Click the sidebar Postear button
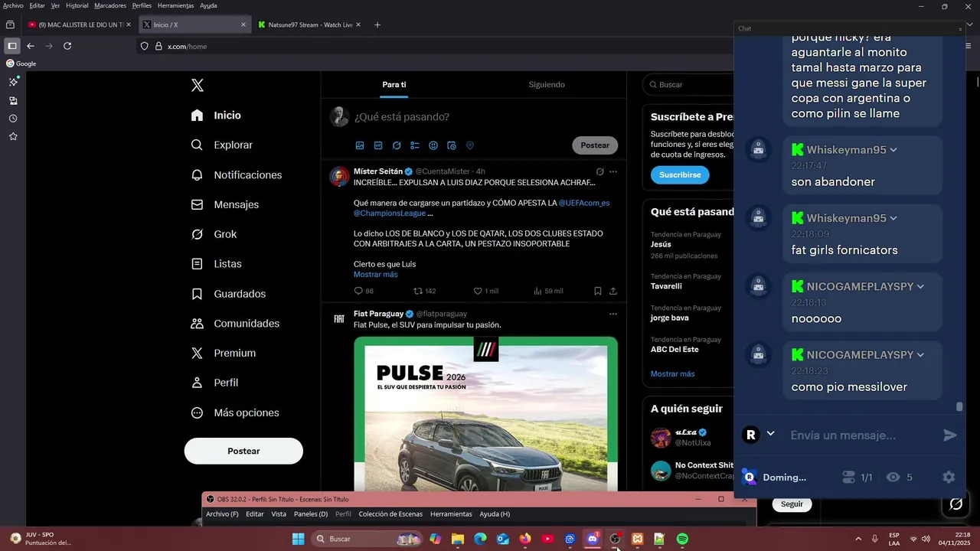 243,451
